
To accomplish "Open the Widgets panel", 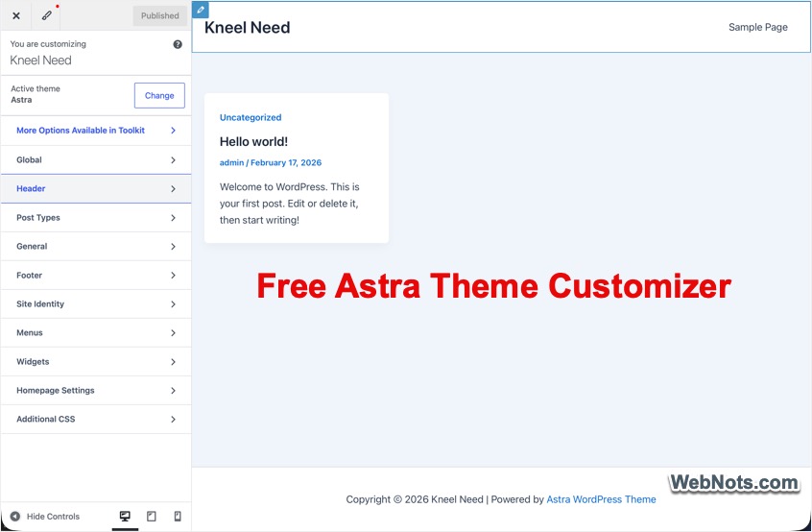I will pos(96,362).
